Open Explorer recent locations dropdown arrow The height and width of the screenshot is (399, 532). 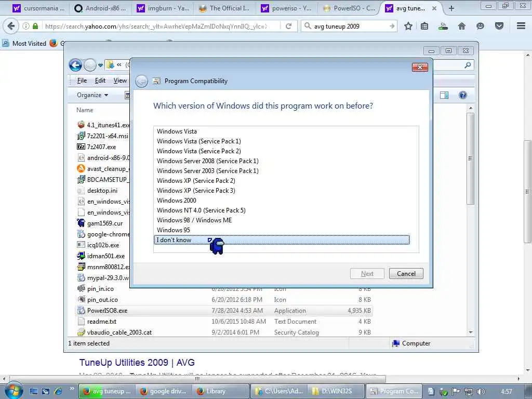click(100, 65)
